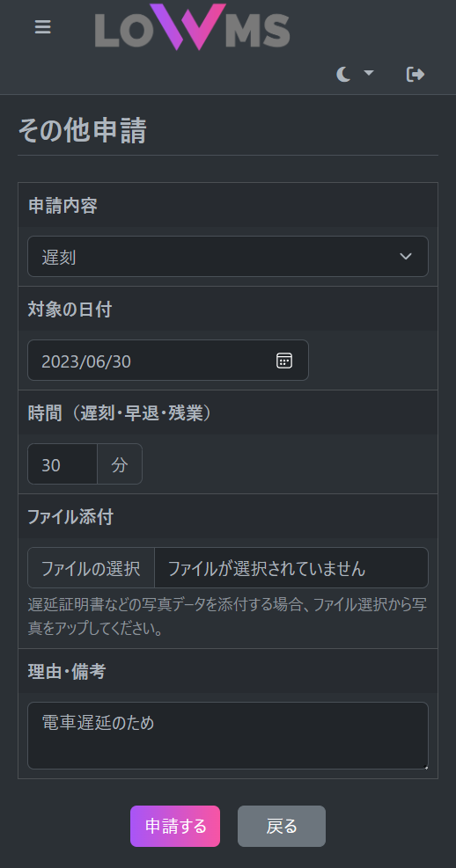Click the moon theme icon
The image size is (456, 868).
[343, 74]
